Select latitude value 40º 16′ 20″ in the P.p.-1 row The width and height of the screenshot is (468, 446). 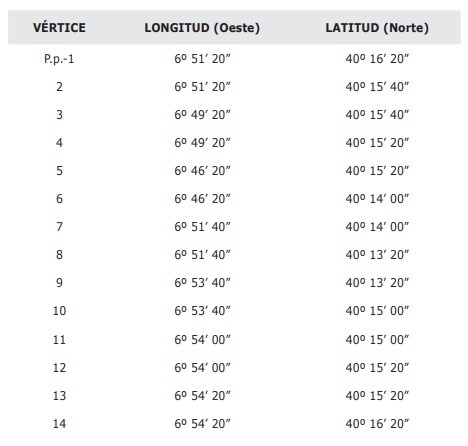(x=377, y=59)
